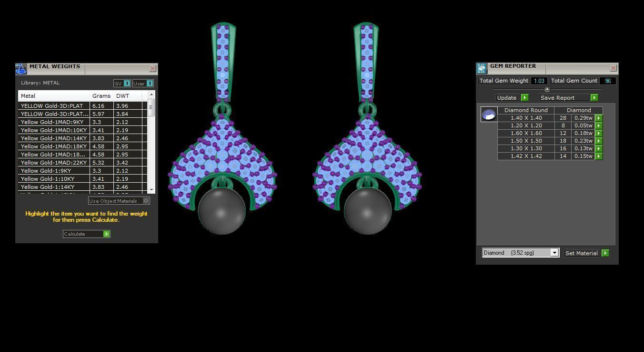Click the green arrow beside Save Report
Viewport: 644px width, 352px height.
tap(594, 98)
